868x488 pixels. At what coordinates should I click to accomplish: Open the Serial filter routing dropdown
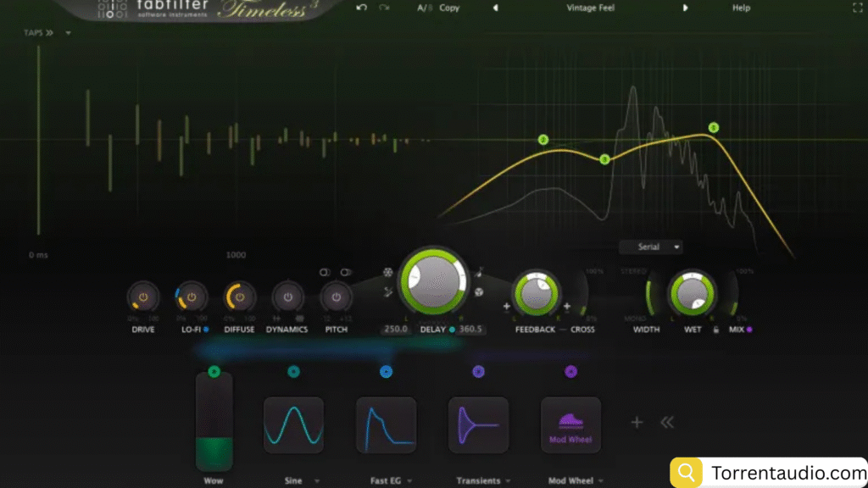tap(650, 247)
